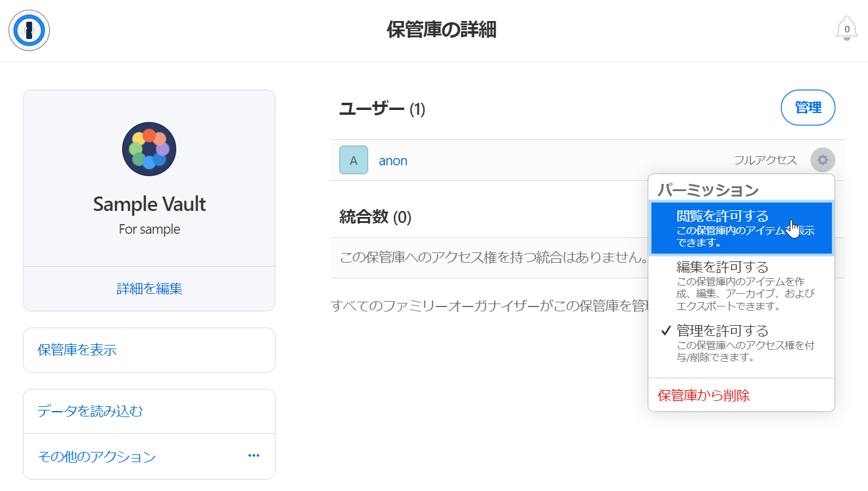Screen dimensions: 868x491
Task: Click the ユーザー (1) section heading
Action: coord(383,109)
